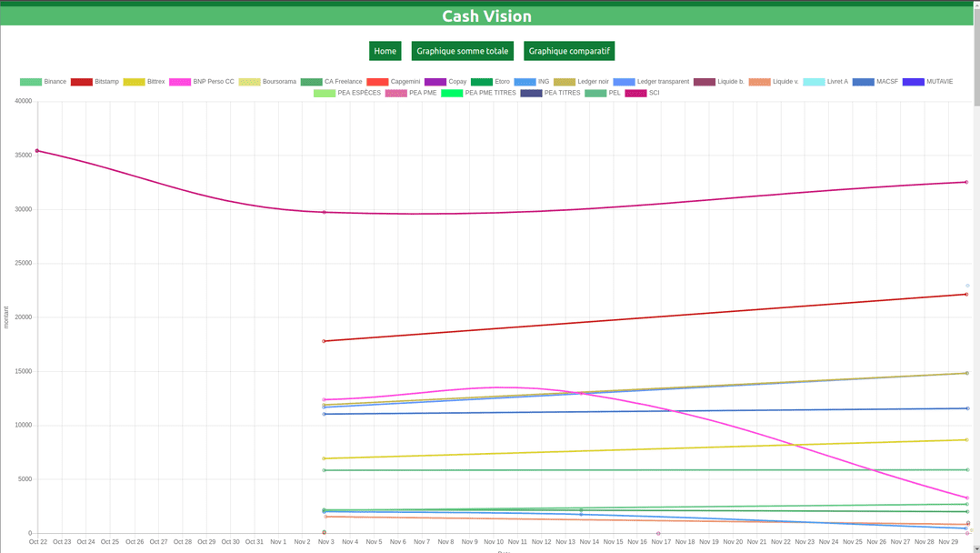Hide the BNP Perso CC series label
Image resolution: width=980 pixels, height=553 pixels.
[213, 82]
